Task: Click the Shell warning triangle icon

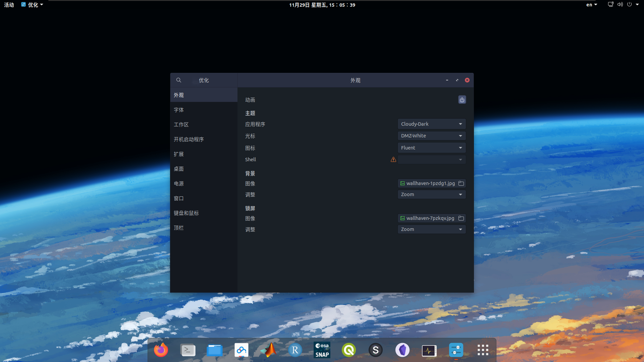Action: [393, 160]
